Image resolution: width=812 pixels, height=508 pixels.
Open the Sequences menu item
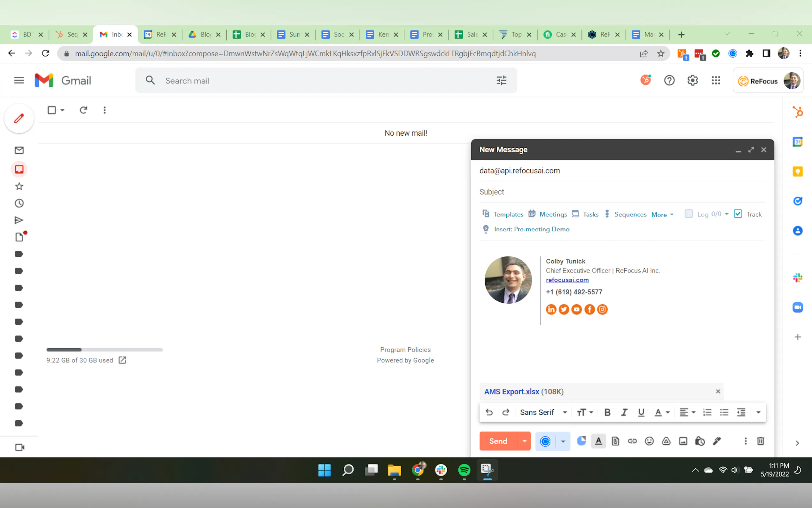coord(630,214)
